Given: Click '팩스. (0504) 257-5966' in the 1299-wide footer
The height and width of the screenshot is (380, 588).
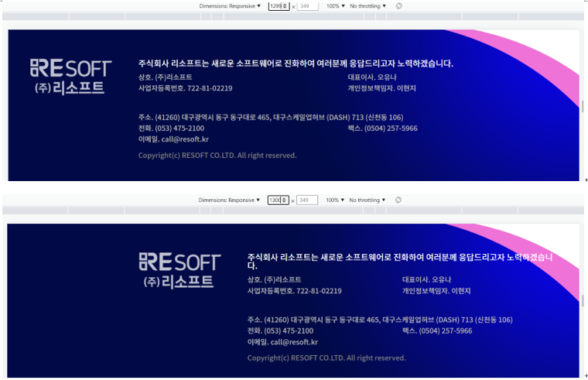Looking at the screenshot, I should point(382,128).
